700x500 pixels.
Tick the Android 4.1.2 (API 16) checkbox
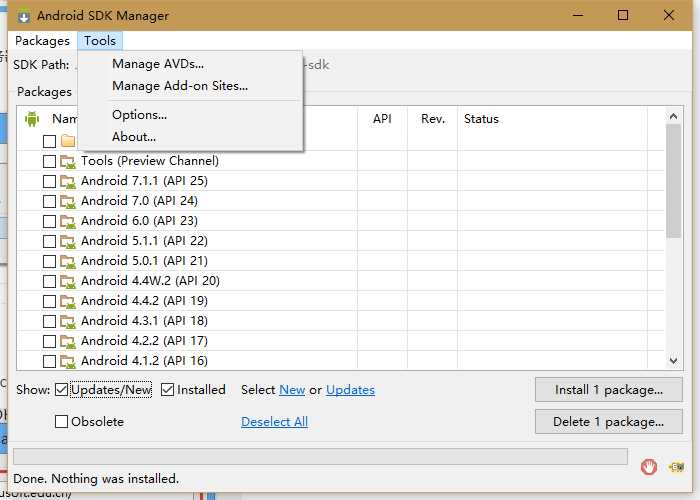point(49,362)
